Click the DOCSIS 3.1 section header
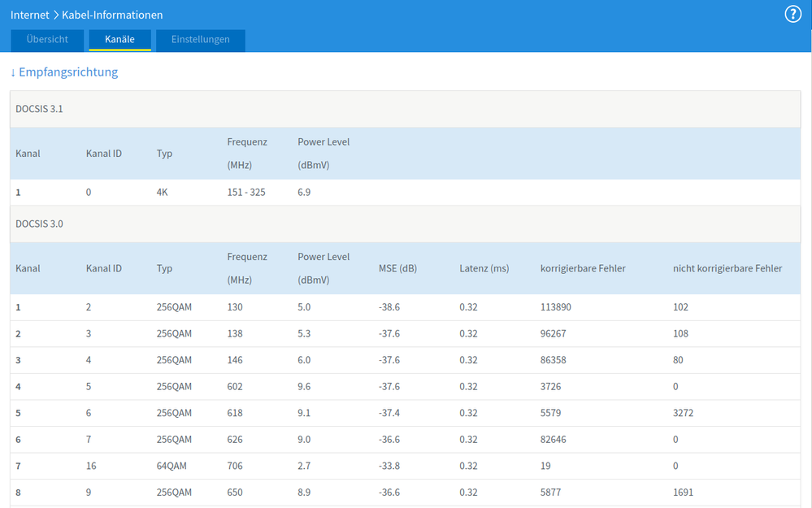Screen dimensions: 812x508 click(39, 109)
